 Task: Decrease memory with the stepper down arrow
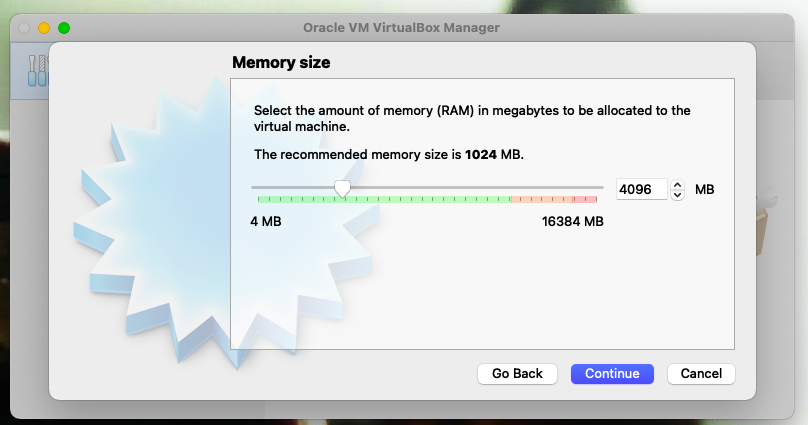click(678, 194)
